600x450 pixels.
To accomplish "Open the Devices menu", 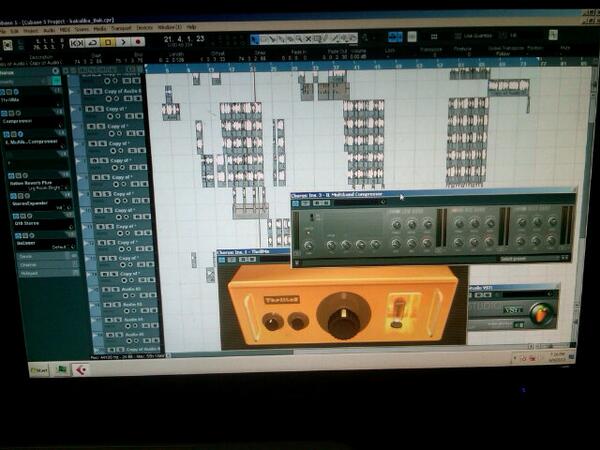I will click(144, 28).
